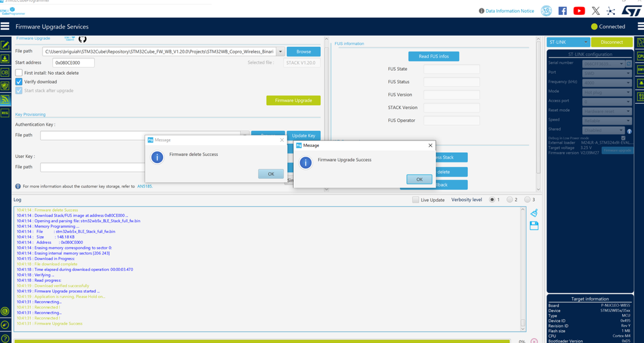Image resolution: width=644 pixels, height=343 pixels.
Task: Enable the Live Update checkbox
Action: (x=416, y=200)
